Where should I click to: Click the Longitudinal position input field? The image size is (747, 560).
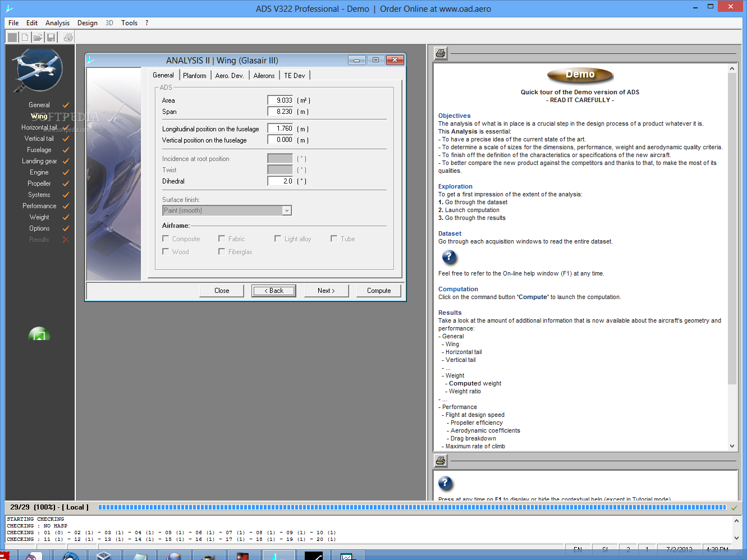(x=281, y=128)
